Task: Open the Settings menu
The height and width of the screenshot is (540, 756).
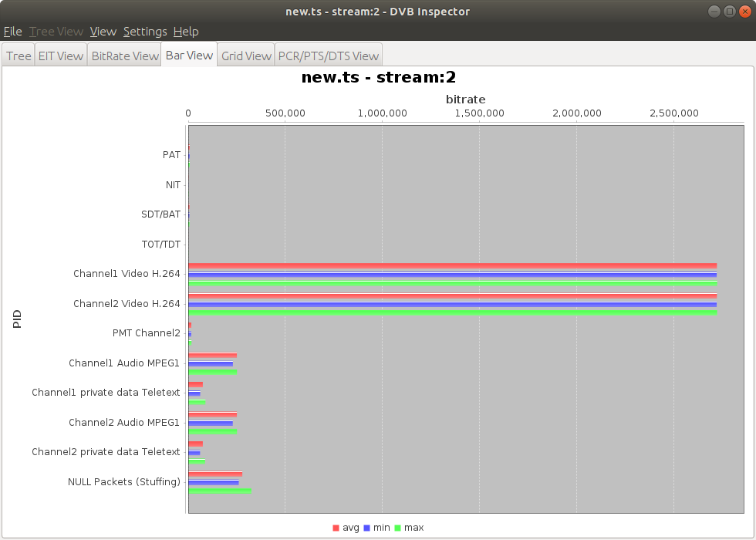Action: click(145, 32)
